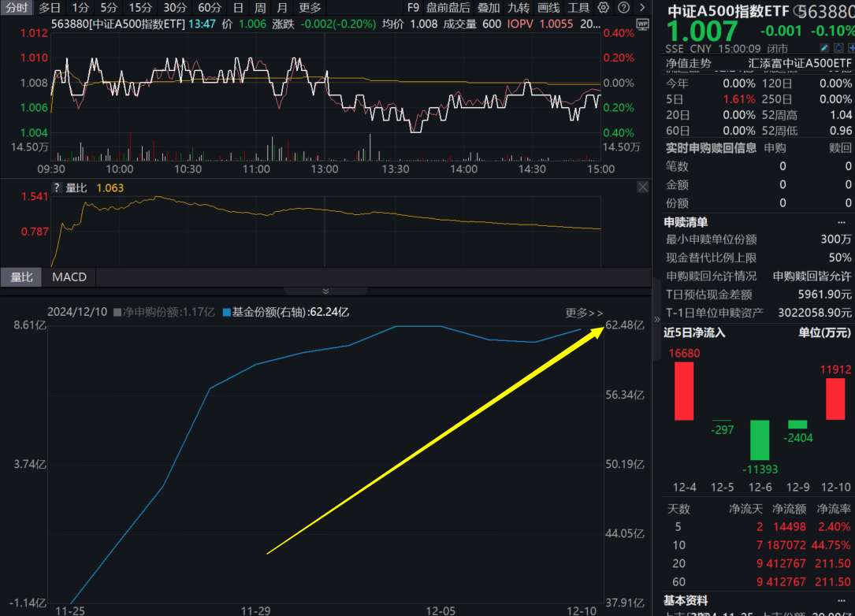Open the 更多>> link above share chart
This screenshot has height=616, width=855.
click(584, 313)
